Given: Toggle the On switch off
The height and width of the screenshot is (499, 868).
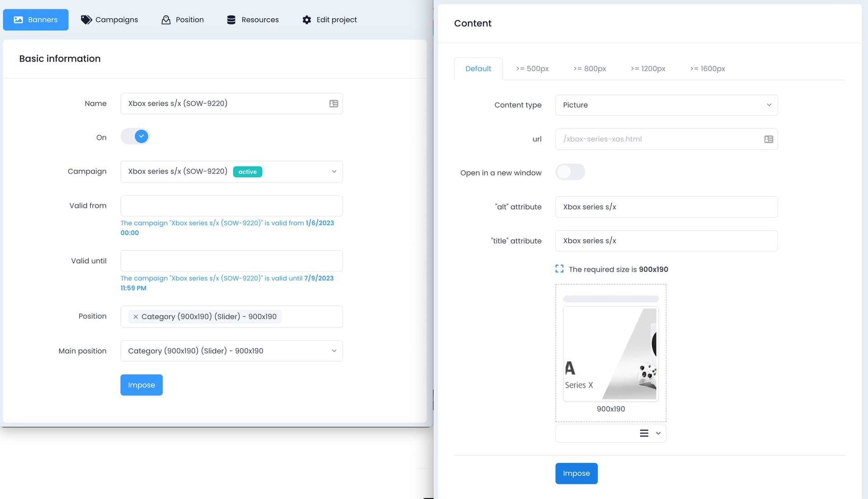Looking at the screenshot, I should (135, 136).
